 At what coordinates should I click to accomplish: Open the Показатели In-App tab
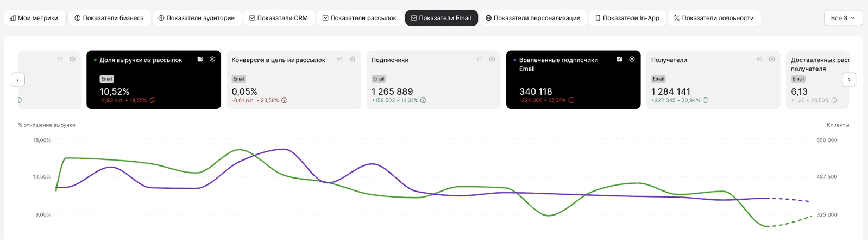627,18
